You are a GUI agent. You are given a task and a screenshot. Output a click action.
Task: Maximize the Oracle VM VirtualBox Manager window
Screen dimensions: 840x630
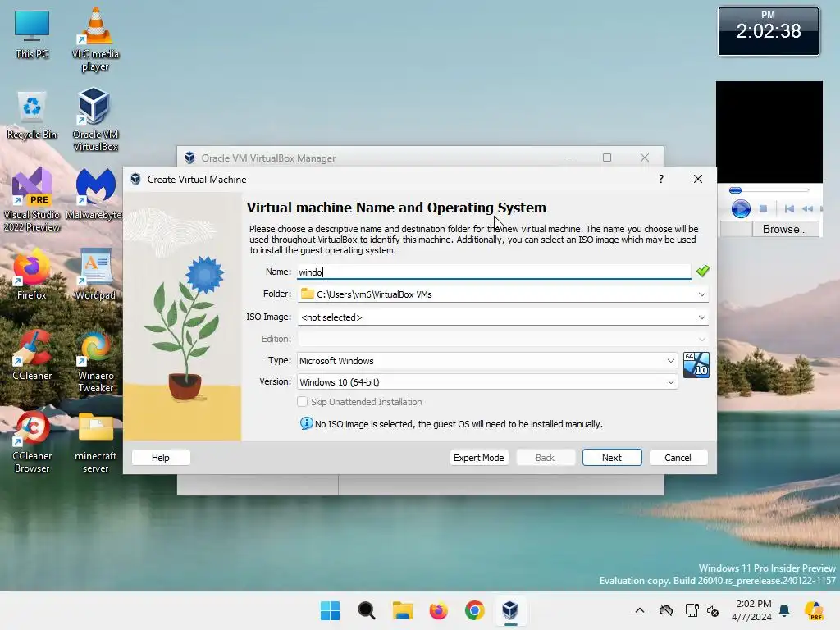[x=607, y=157]
